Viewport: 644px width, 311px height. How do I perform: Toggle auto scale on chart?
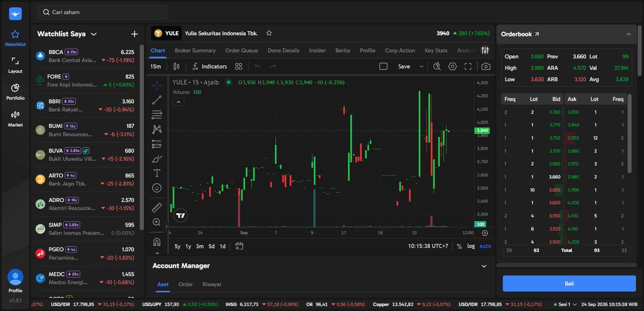click(x=485, y=246)
